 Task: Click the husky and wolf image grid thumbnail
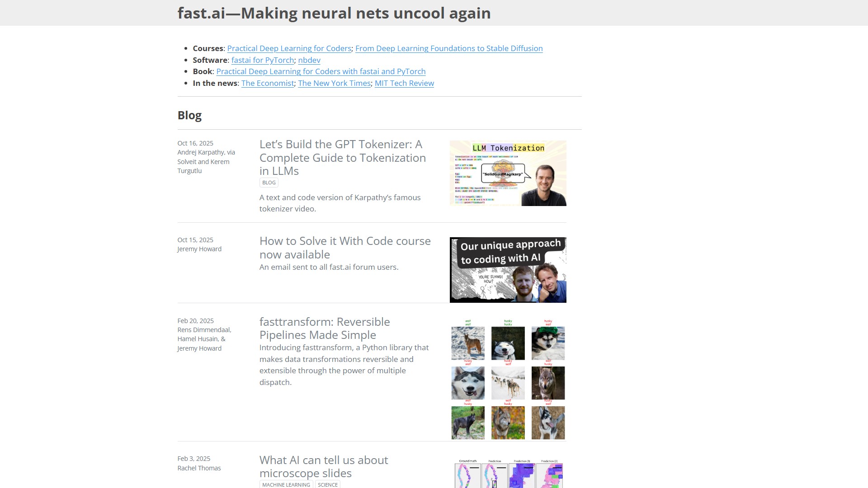(x=508, y=379)
